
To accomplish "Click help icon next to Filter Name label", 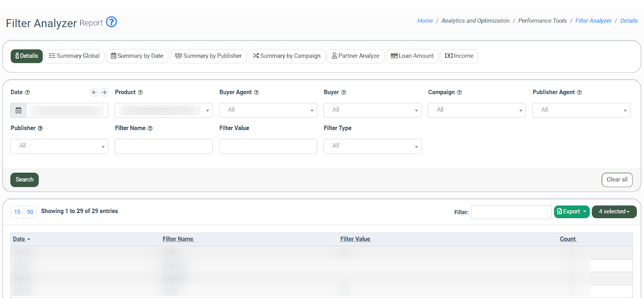I will 150,128.
